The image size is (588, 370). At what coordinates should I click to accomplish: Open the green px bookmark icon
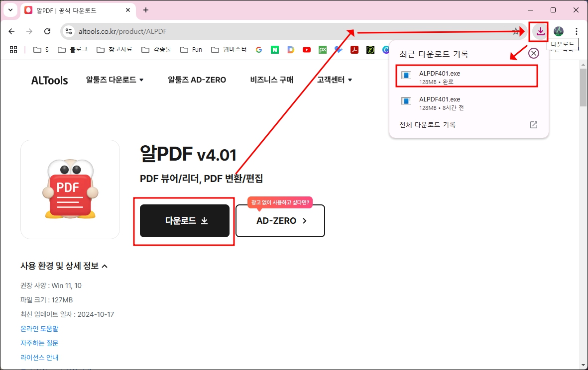[x=323, y=49]
